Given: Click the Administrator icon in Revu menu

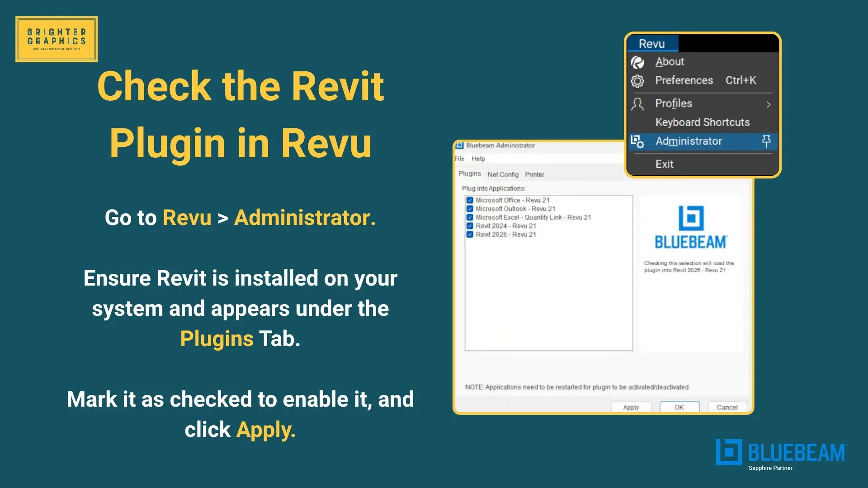Looking at the screenshot, I should (637, 141).
